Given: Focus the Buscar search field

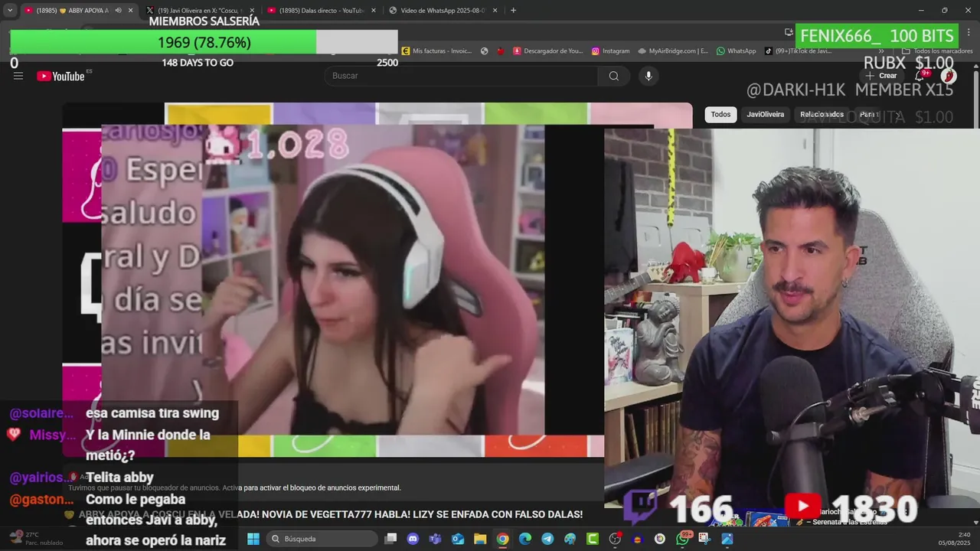Looking at the screenshot, I should [461, 76].
